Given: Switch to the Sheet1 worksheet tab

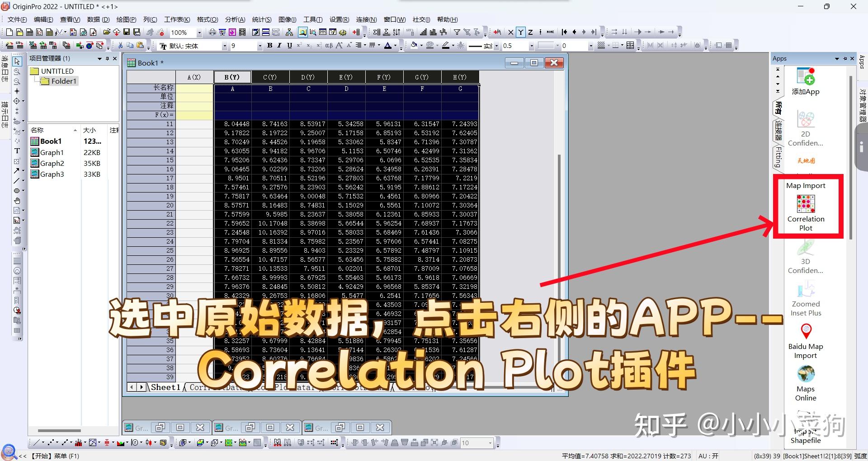Looking at the screenshot, I should tap(165, 387).
